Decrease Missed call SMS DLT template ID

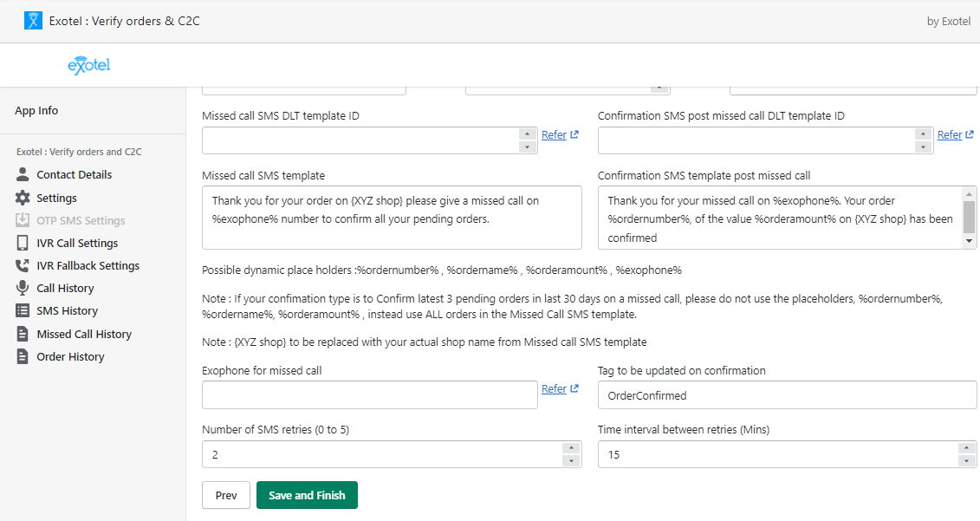[528, 147]
